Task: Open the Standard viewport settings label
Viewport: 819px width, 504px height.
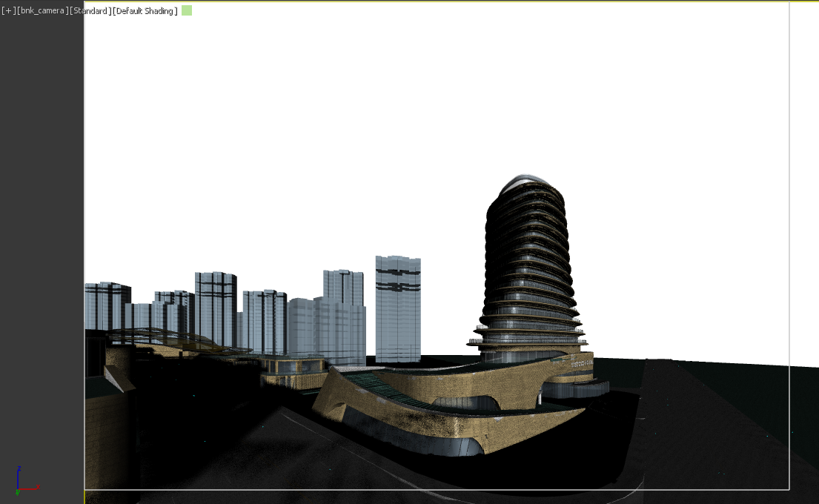Action: coord(90,11)
